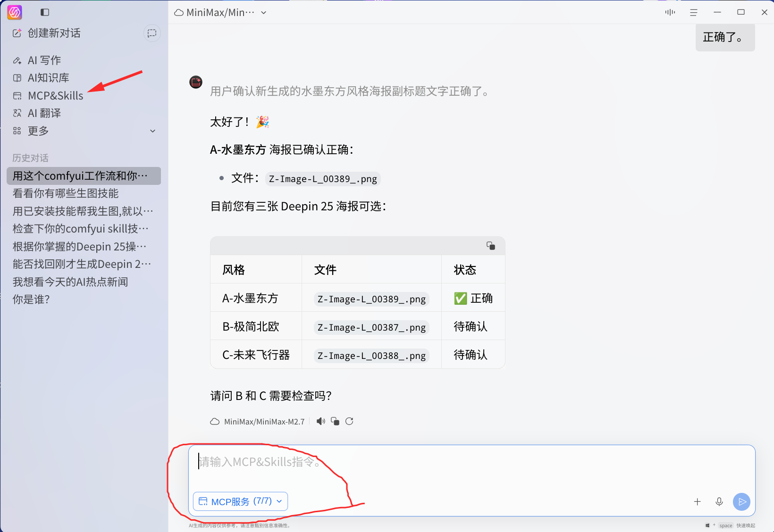Click the user message bubble 正确了。
Screen dimensions: 774x532
tap(725, 37)
